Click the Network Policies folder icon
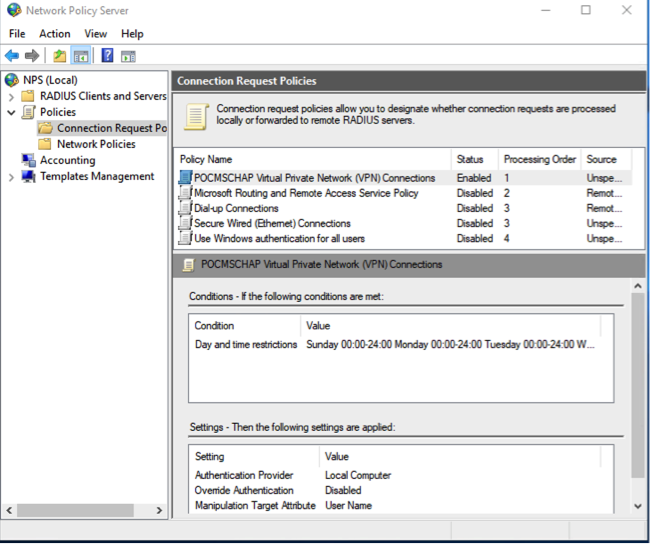 pyautogui.click(x=44, y=144)
